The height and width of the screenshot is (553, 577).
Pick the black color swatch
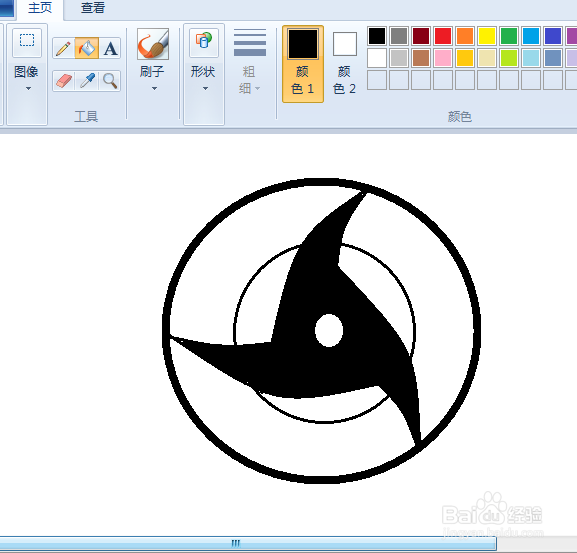377,36
